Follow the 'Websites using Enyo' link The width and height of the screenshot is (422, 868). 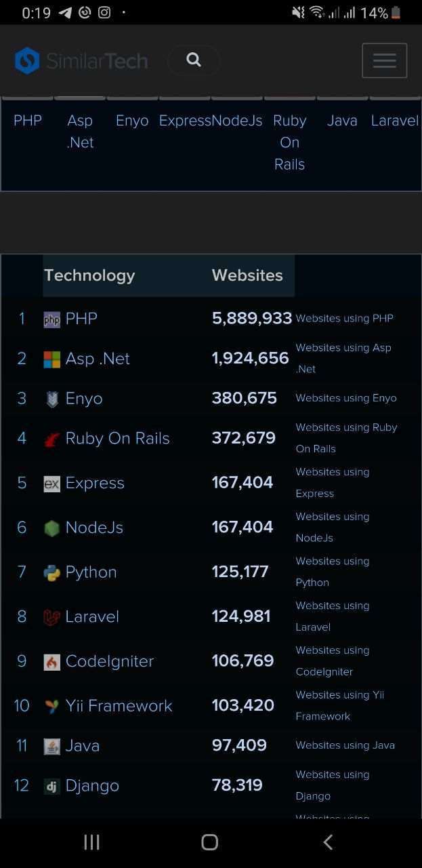(346, 398)
